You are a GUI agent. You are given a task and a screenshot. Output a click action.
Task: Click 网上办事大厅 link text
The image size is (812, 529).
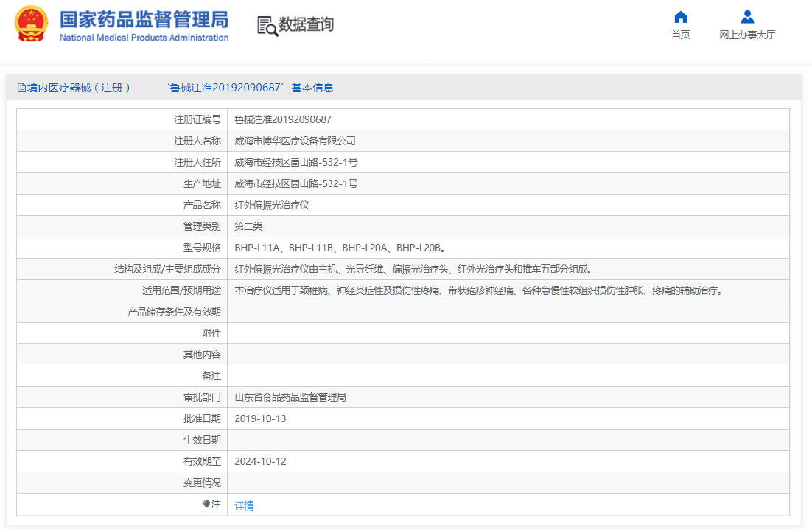pyautogui.click(x=746, y=35)
